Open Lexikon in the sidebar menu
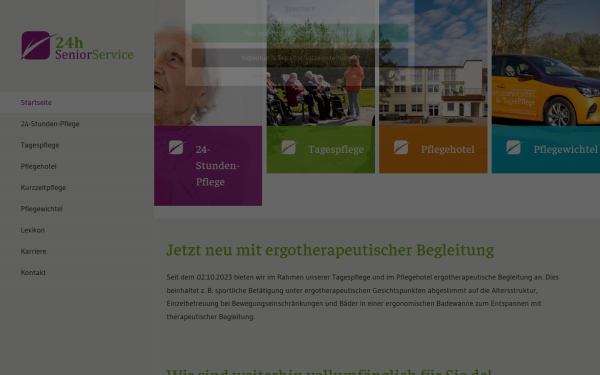The width and height of the screenshot is (600, 375). click(77, 230)
